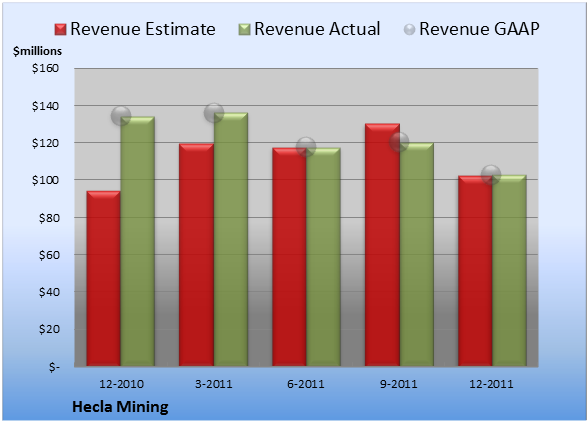Select the red estimate bar for 6-2011

pyautogui.click(x=290, y=257)
